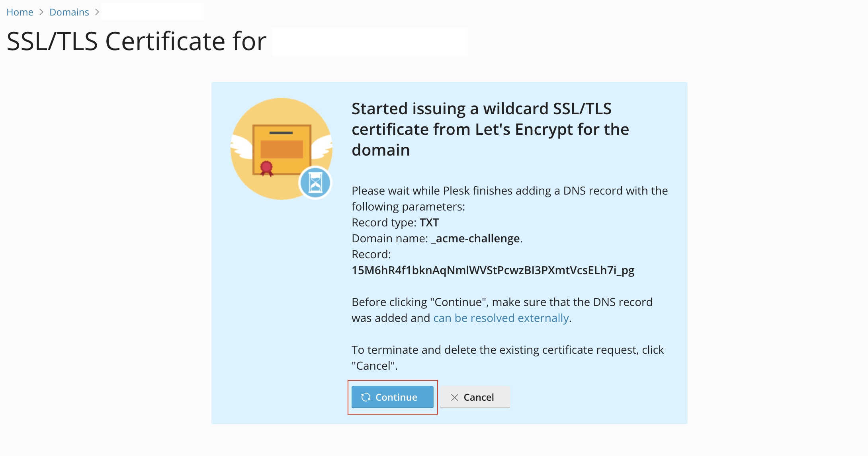Image resolution: width=868 pixels, height=456 pixels.
Task: Click the chevron after the Domains breadcrumb
Action: click(x=97, y=12)
